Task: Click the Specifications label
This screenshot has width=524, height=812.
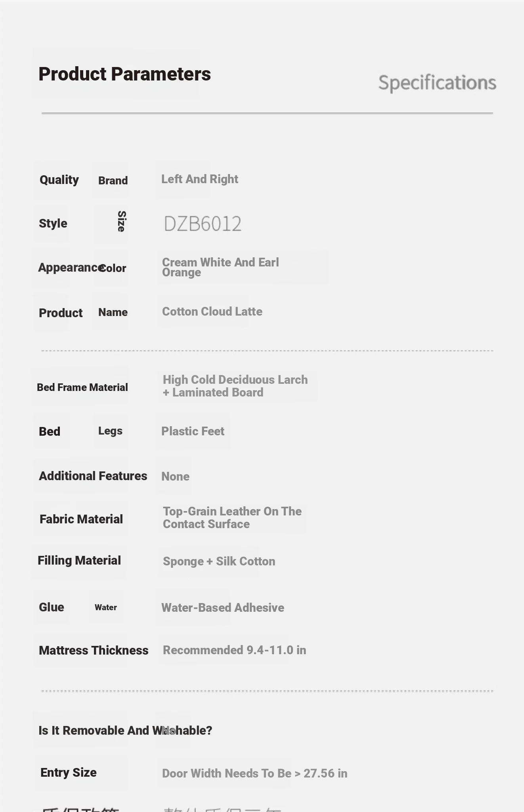Action: [x=437, y=83]
